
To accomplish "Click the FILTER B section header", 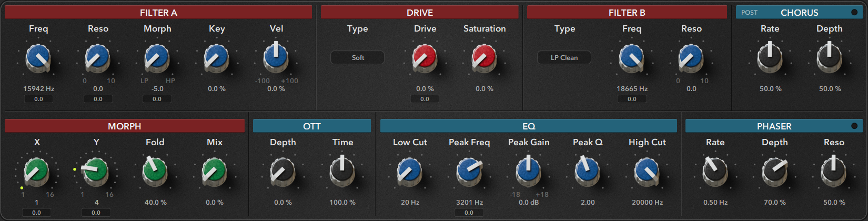I will pyautogui.click(x=627, y=12).
